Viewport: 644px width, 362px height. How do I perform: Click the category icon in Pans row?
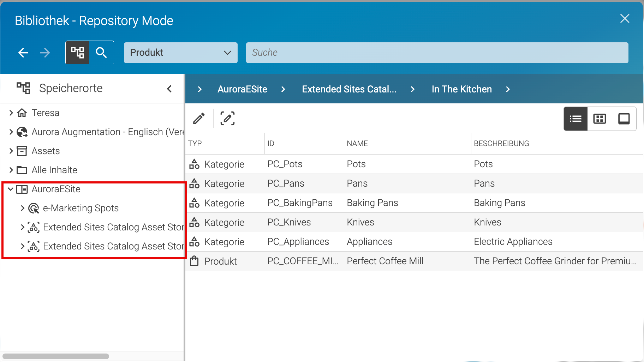click(194, 183)
